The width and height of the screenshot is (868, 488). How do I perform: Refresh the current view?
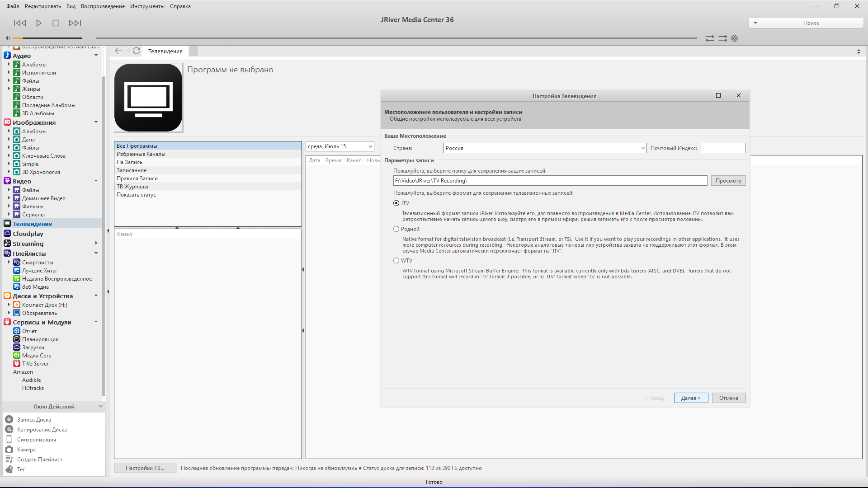137,51
